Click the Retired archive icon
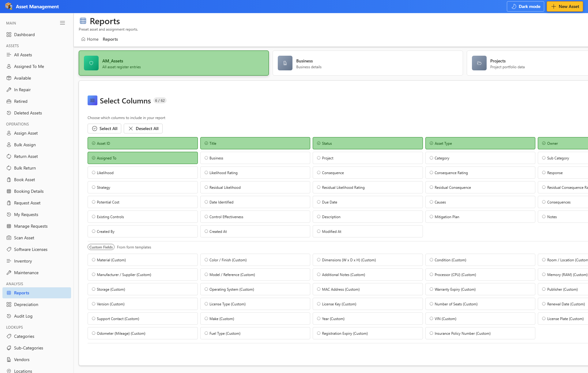The width and height of the screenshot is (588, 373). (9, 101)
